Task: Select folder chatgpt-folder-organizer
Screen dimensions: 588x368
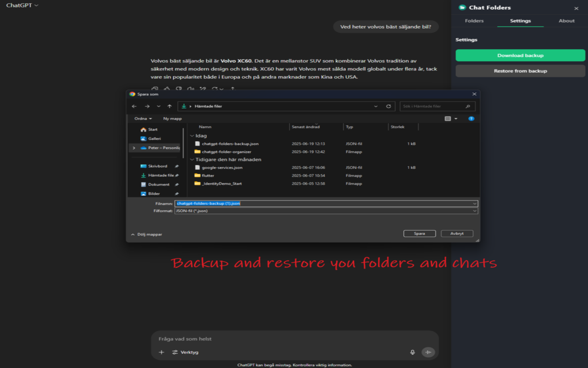Action: click(x=226, y=152)
